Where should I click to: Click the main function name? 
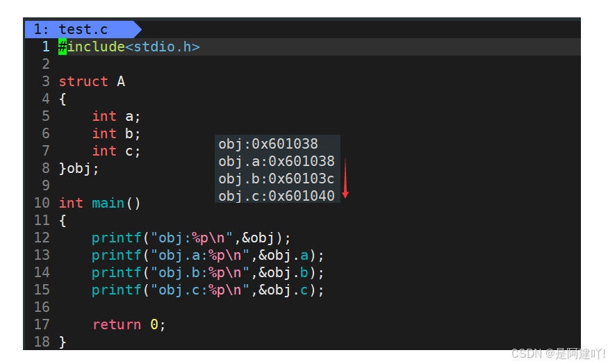108,203
